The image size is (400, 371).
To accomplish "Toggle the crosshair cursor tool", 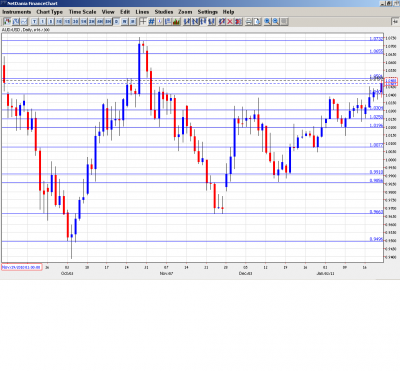I will pyautogui.click(x=143, y=22).
